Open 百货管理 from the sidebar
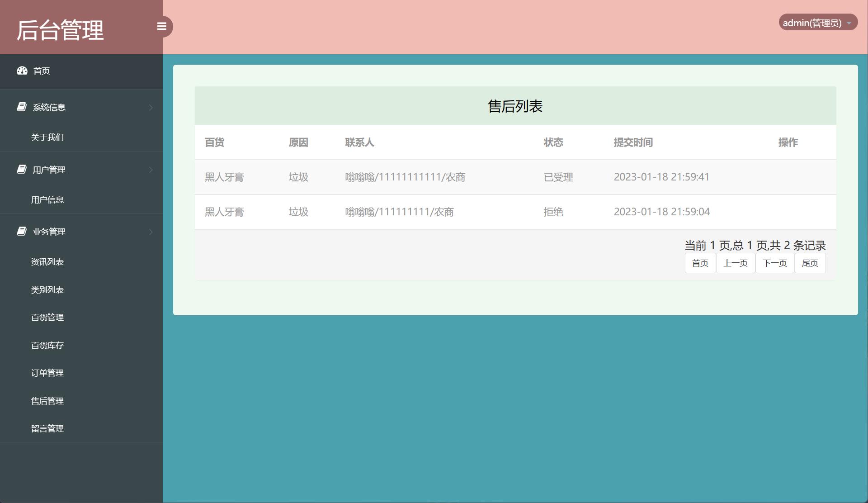The image size is (868, 503). 47,317
